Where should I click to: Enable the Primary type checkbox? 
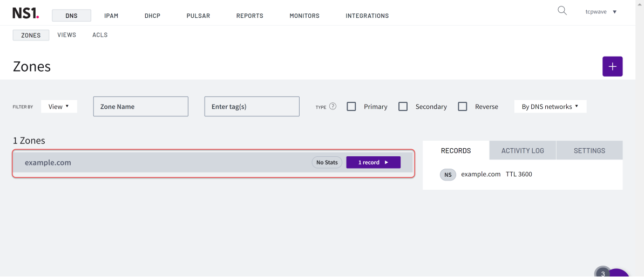coord(351,107)
